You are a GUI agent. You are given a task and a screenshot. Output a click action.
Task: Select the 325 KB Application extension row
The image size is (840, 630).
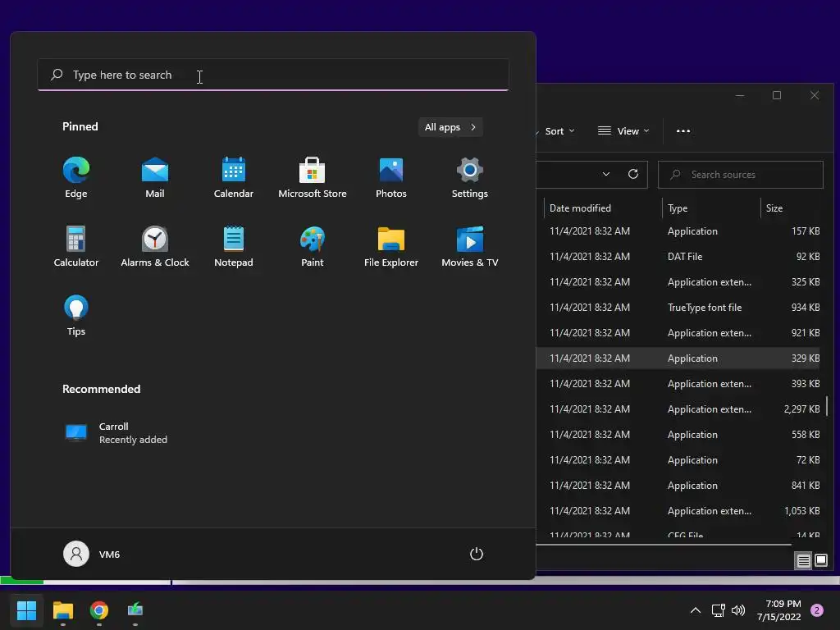point(680,282)
